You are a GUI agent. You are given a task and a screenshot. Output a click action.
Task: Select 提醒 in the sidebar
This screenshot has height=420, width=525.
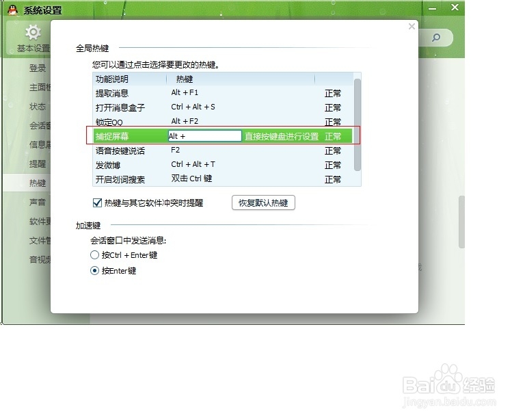[x=37, y=163]
